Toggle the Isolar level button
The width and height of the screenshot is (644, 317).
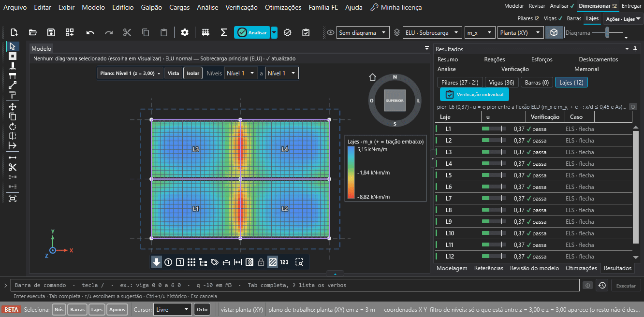coord(193,73)
